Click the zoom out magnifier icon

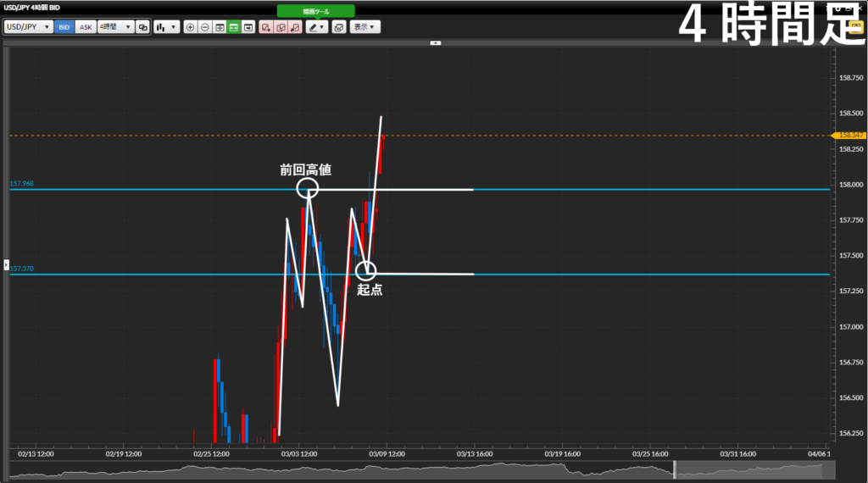pos(204,27)
